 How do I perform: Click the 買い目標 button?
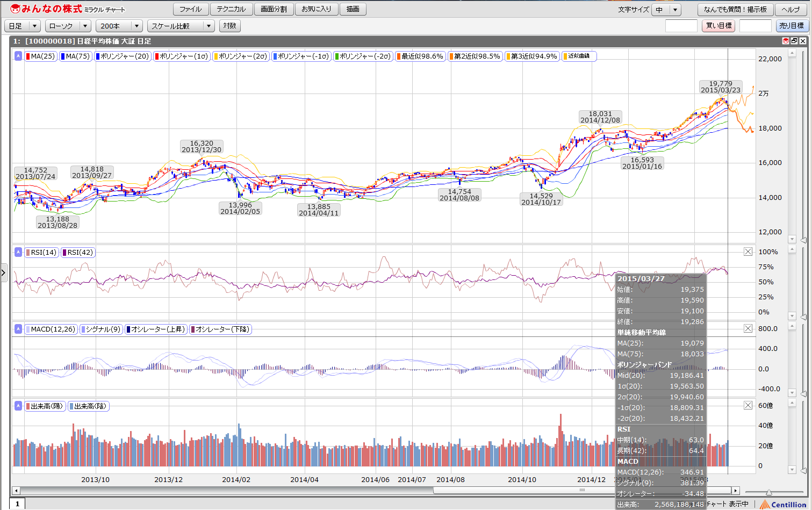[718, 26]
